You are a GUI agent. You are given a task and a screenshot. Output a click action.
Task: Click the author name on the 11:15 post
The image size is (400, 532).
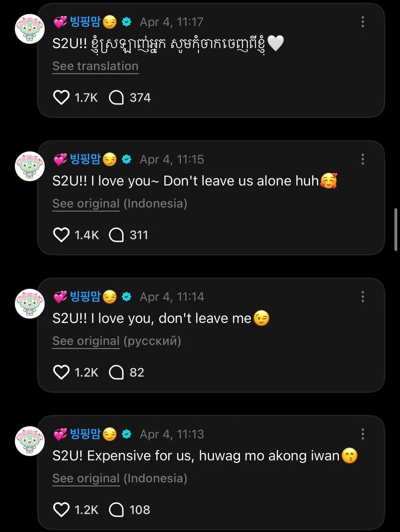pos(85,159)
